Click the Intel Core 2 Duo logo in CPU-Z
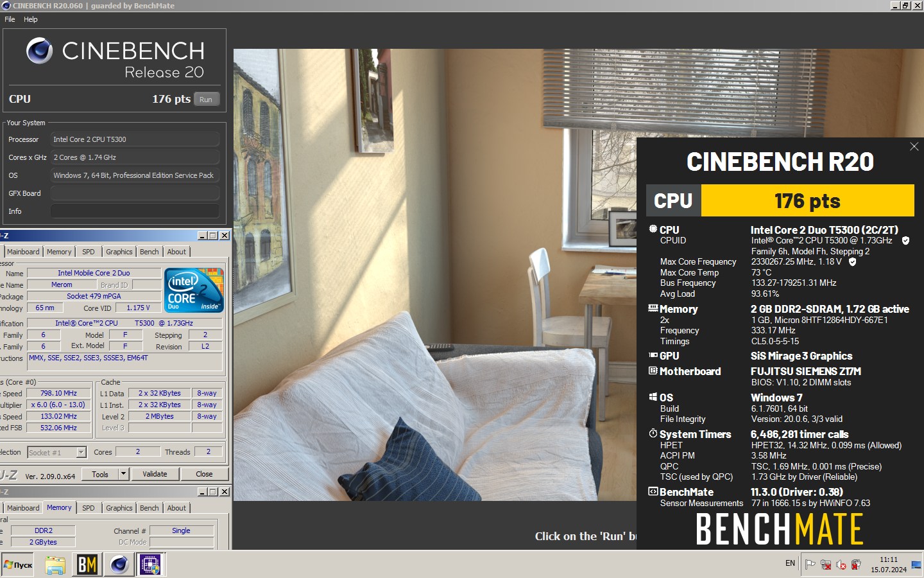This screenshot has height=578, width=924. (194, 290)
